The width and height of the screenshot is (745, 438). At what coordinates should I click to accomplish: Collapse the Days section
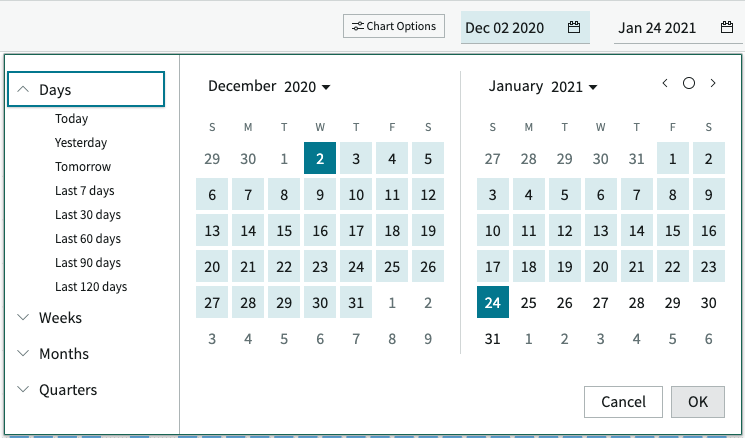(x=86, y=89)
